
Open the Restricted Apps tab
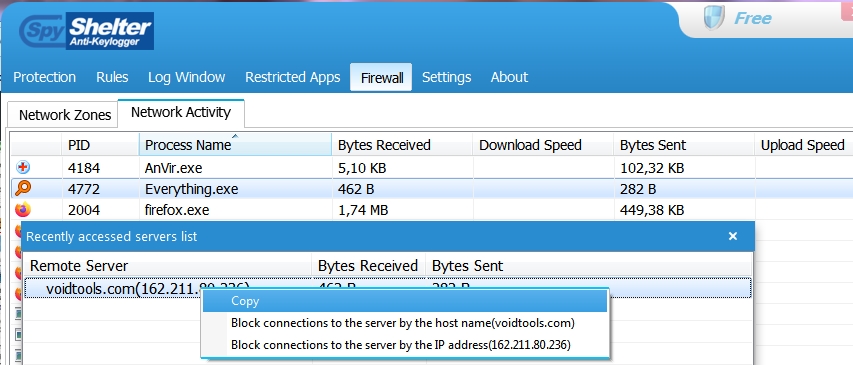point(293,77)
